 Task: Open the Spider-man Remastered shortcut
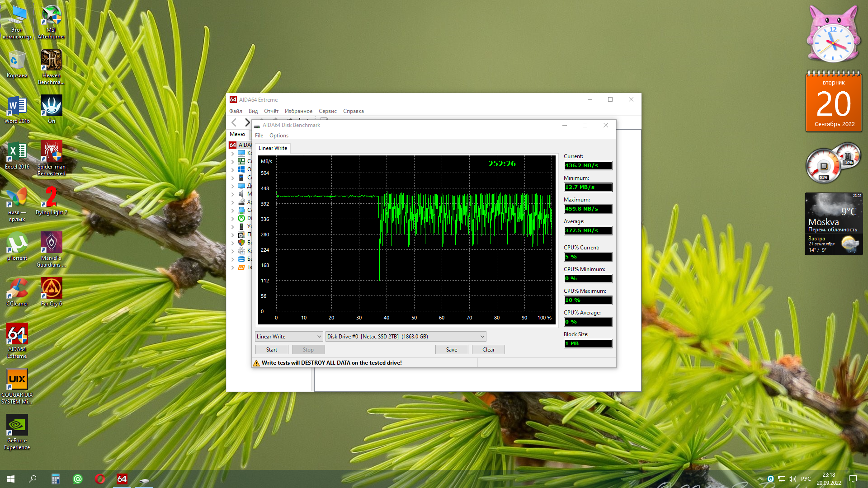point(51,157)
